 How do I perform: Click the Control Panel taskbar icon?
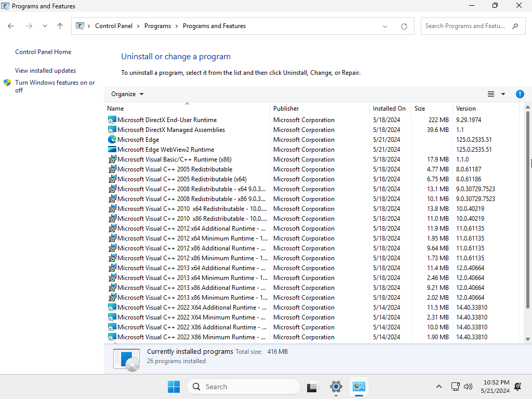click(358, 387)
